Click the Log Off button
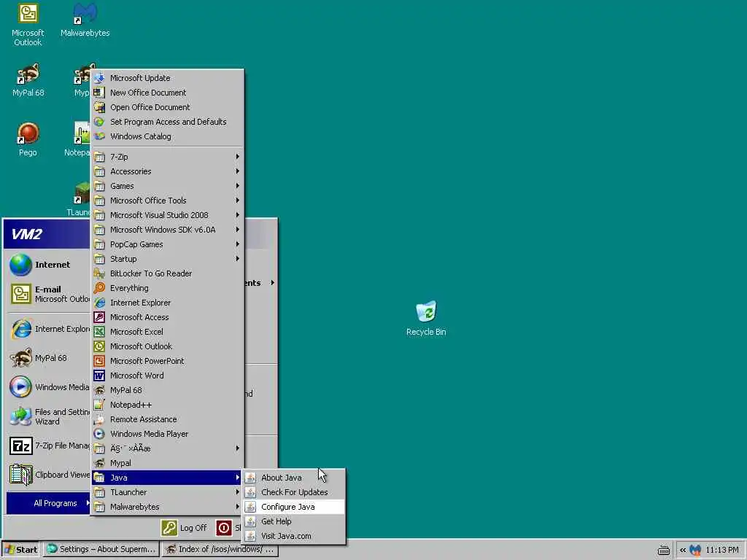Image resolution: width=747 pixels, height=560 pixels. coord(184,528)
